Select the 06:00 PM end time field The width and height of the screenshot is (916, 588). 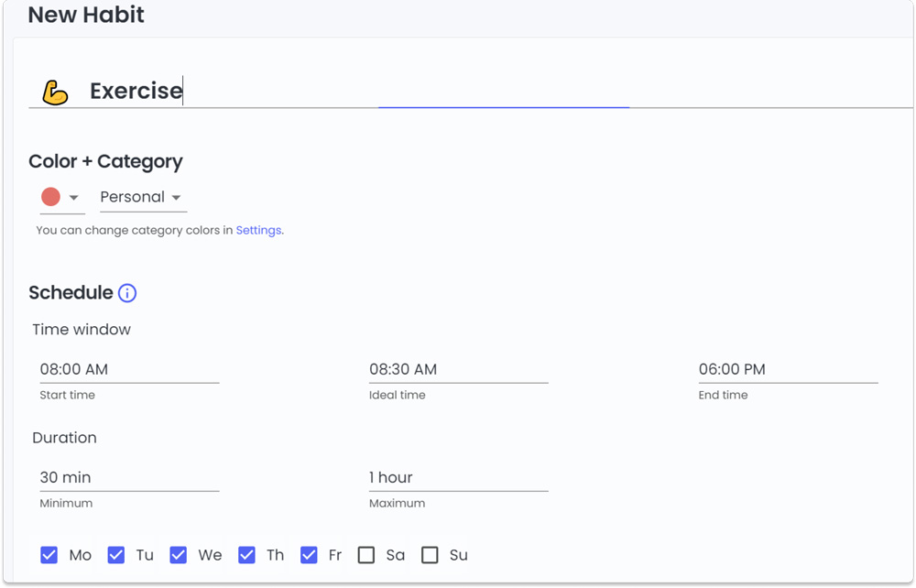tap(788, 370)
